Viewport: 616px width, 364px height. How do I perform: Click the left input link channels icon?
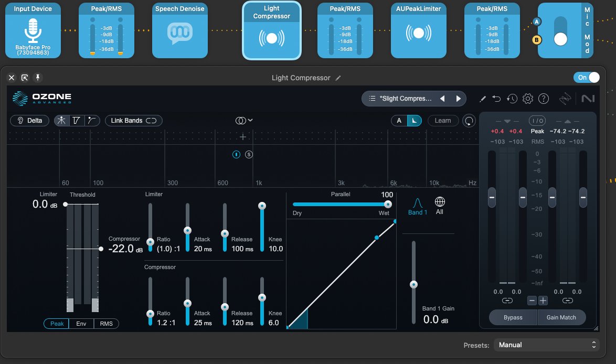[x=507, y=301]
